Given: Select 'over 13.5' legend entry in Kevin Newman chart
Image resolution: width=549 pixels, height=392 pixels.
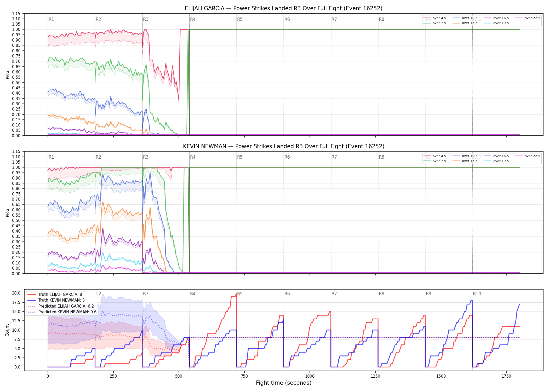Looking at the screenshot, I should pos(465,161).
